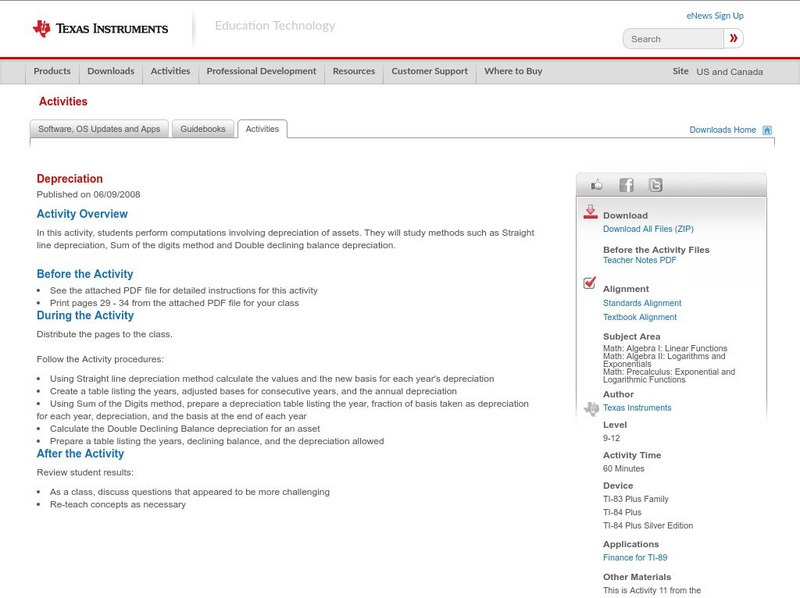This screenshot has width=800, height=598.
Task: Select the Activities tab
Action: (x=262, y=129)
